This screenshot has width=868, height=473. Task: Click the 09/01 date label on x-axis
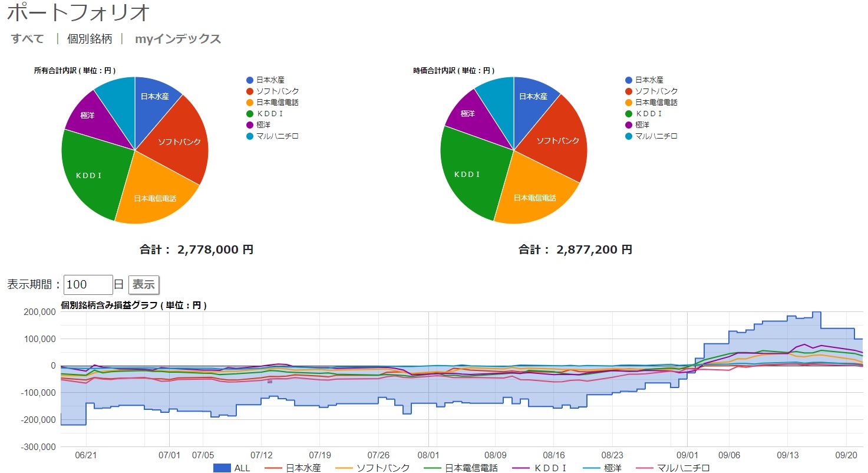click(x=687, y=455)
